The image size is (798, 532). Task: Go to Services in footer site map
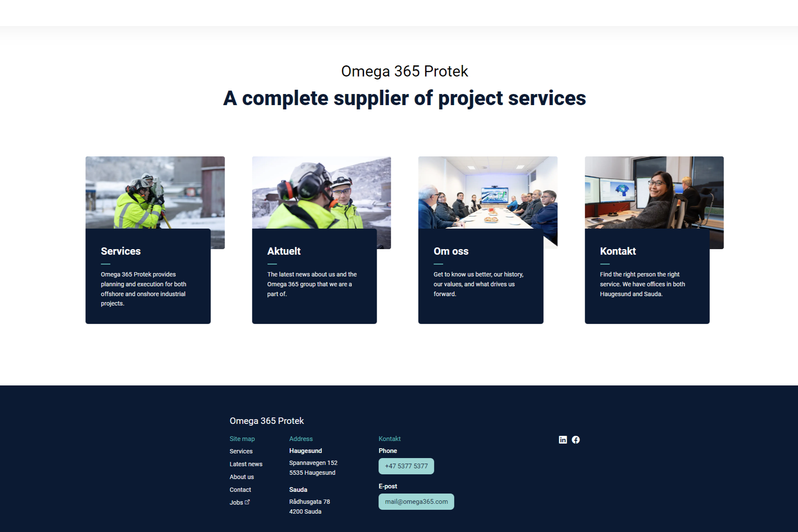tap(241, 451)
